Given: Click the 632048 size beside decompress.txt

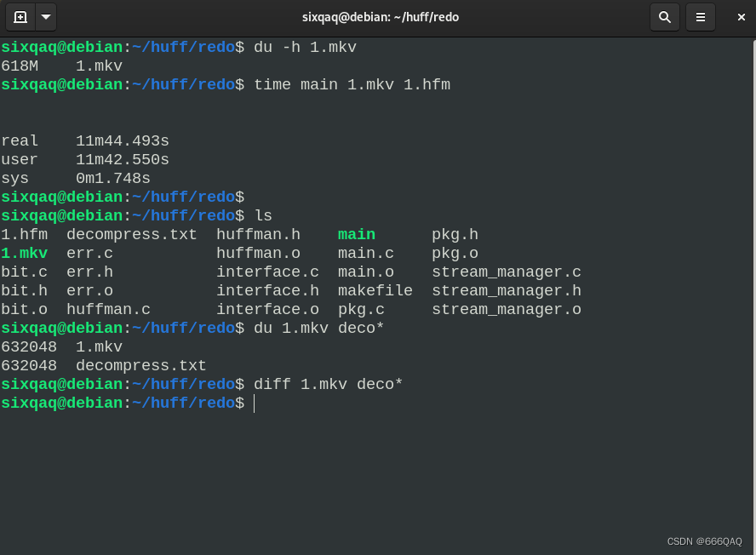Looking at the screenshot, I should tap(29, 365).
